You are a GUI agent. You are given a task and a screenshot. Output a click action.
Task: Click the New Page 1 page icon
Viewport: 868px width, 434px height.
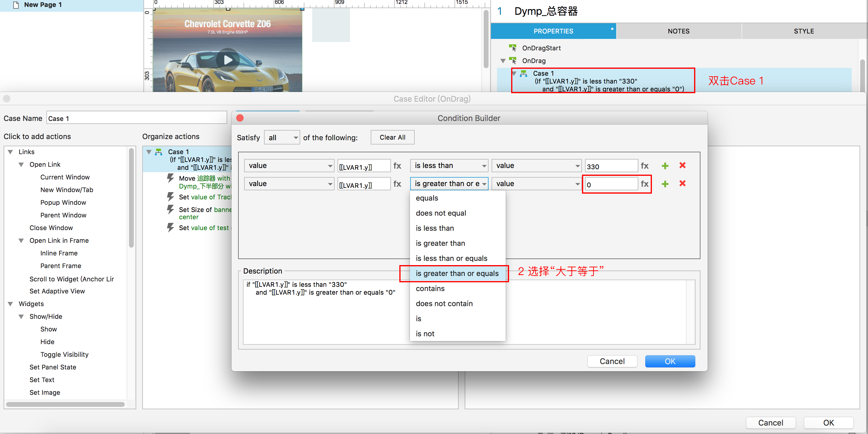pos(15,5)
